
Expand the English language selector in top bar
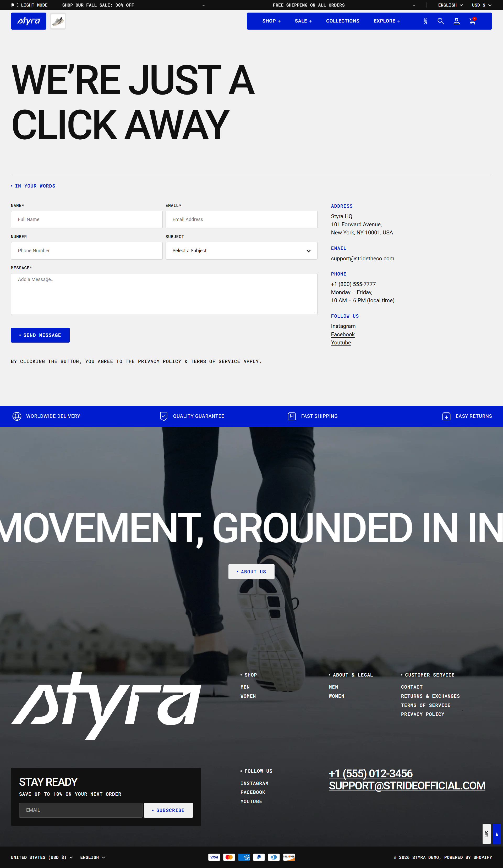point(450,5)
